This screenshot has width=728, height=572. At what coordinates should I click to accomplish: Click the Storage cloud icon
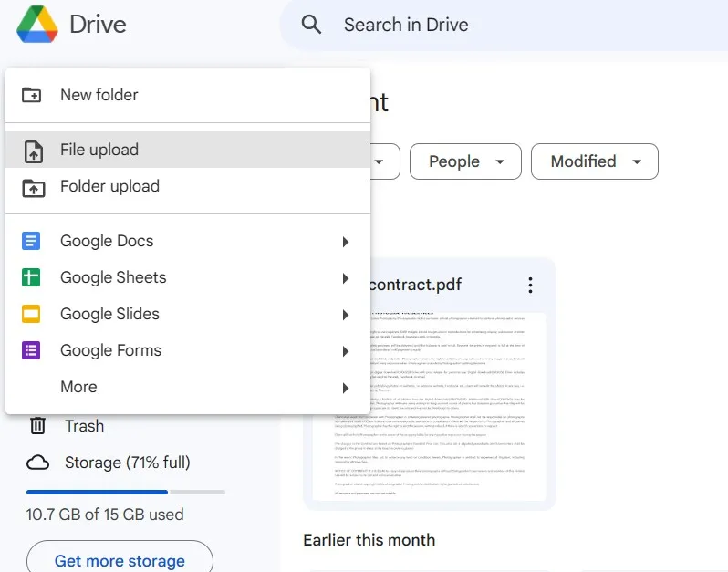[37, 463]
